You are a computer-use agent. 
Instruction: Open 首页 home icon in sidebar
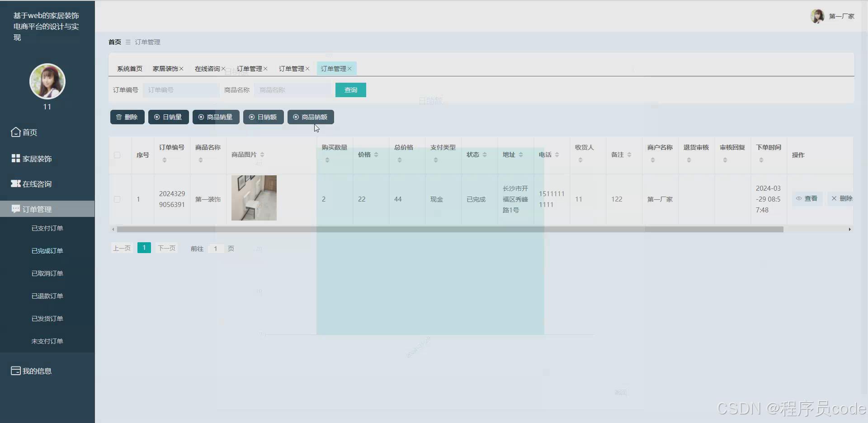16,132
